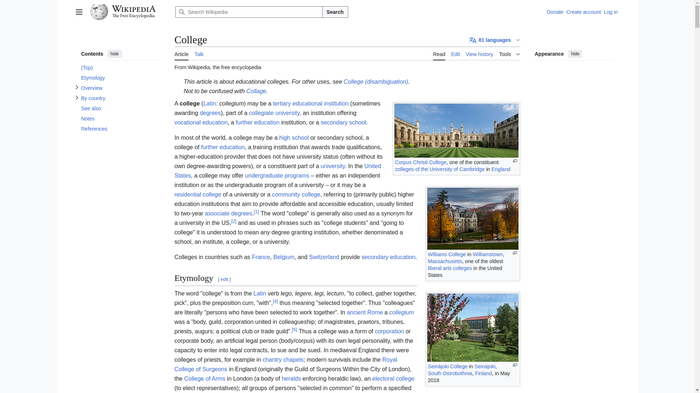Open the Tools dropdown menu
The image size is (700, 393).
click(x=509, y=54)
